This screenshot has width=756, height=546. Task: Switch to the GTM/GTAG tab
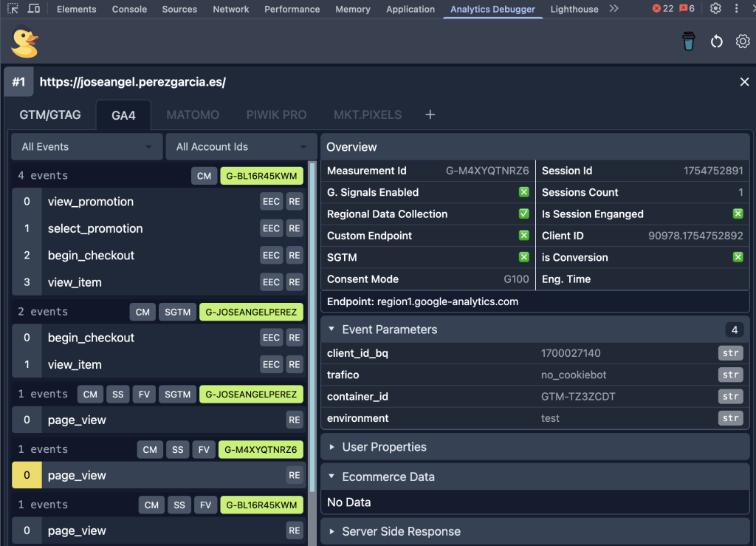point(50,115)
